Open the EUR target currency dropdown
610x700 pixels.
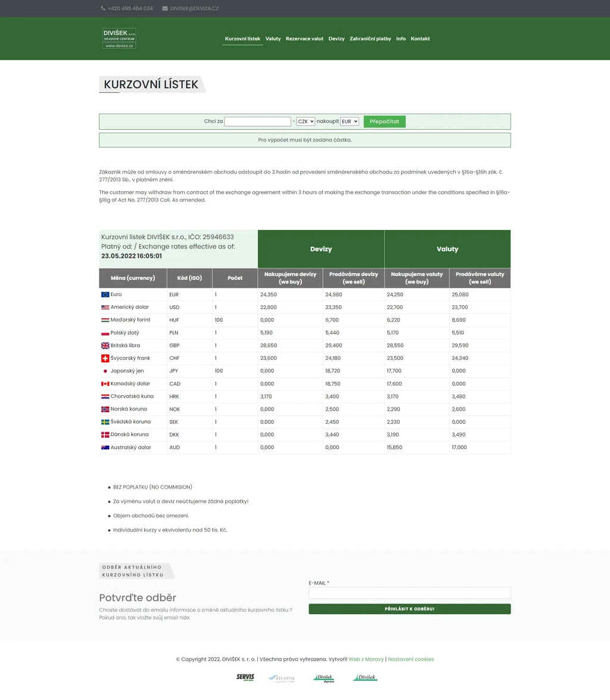pyautogui.click(x=349, y=122)
